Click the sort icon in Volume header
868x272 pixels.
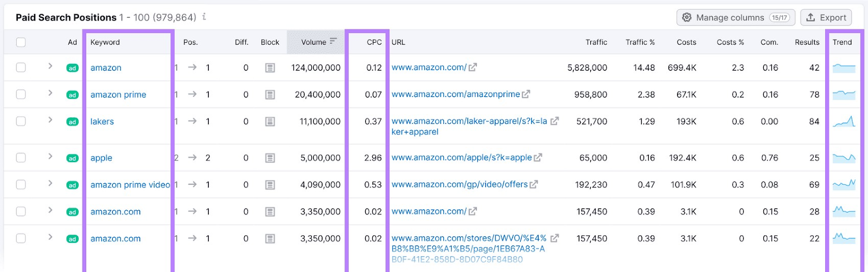pyautogui.click(x=333, y=41)
